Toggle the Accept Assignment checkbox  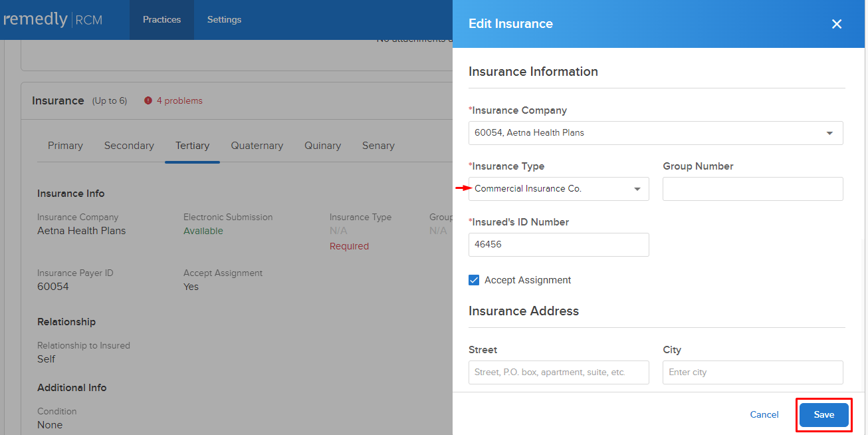click(474, 280)
